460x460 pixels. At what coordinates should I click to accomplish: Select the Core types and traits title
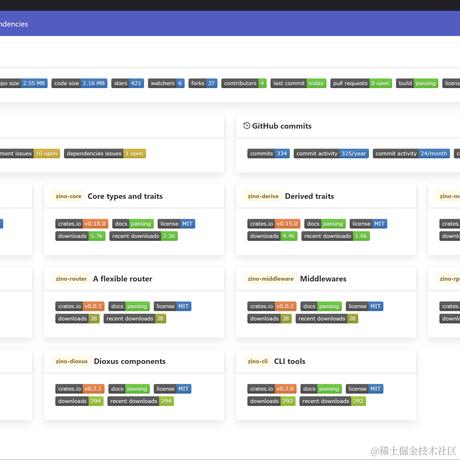click(x=125, y=196)
